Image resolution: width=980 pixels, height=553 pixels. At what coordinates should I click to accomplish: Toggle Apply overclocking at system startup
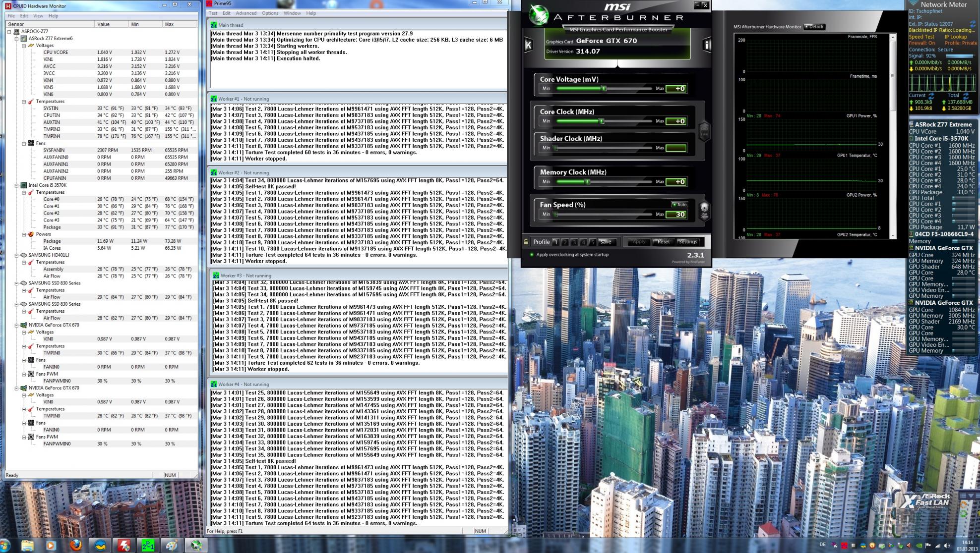click(532, 255)
